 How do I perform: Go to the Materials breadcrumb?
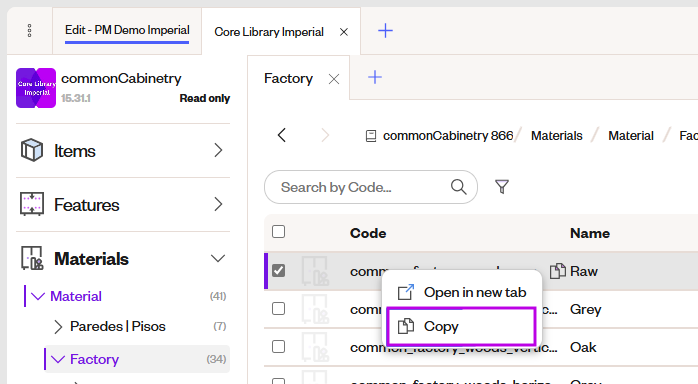click(x=556, y=136)
